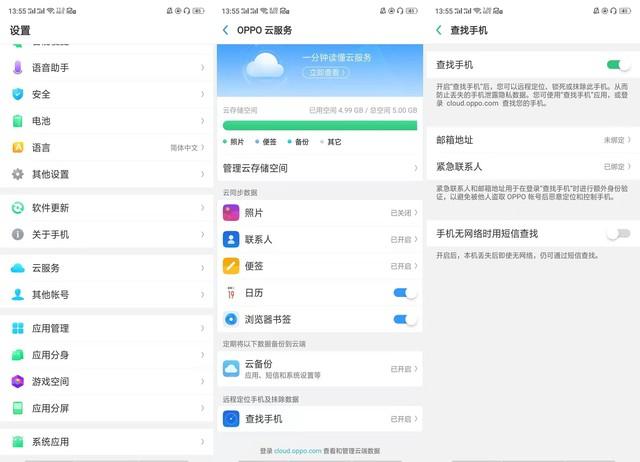Tap the Find My Phone (查找手机) locator icon
The height and width of the screenshot is (462, 640).
point(231,419)
